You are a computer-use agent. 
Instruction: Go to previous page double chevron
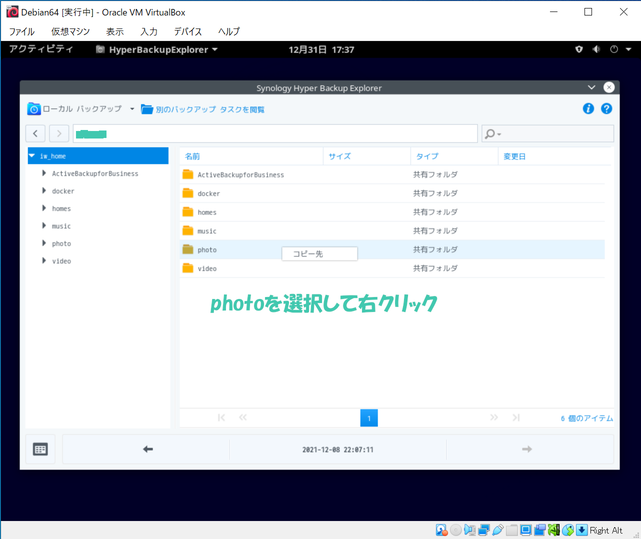coord(243,418)
